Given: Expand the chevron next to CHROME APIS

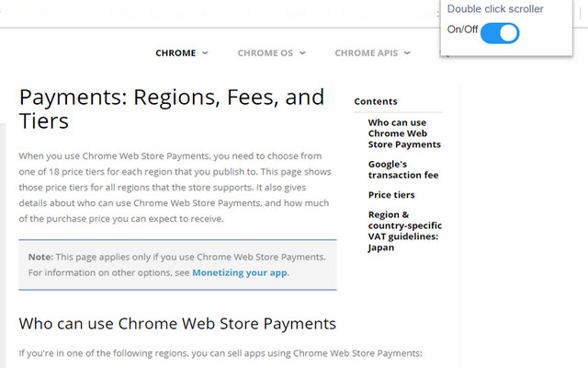Looking at the screenshot, I should click(x=407, y=53).
